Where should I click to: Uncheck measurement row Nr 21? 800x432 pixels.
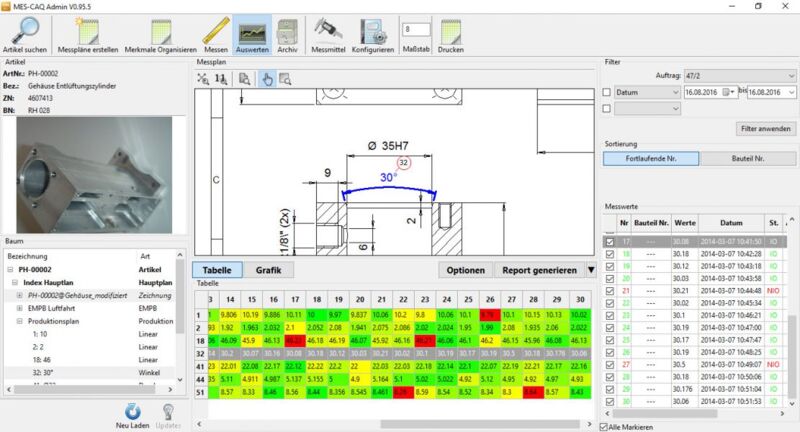610,291
